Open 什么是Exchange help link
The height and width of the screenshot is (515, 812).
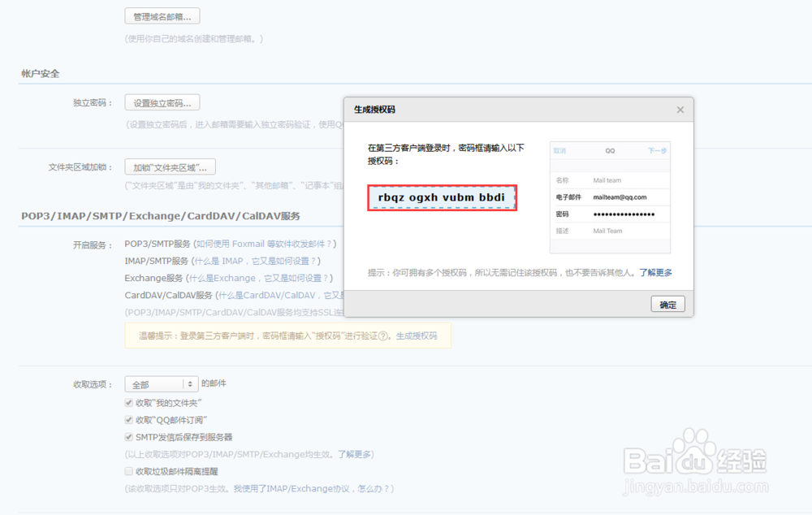click(x=258, y=278)
